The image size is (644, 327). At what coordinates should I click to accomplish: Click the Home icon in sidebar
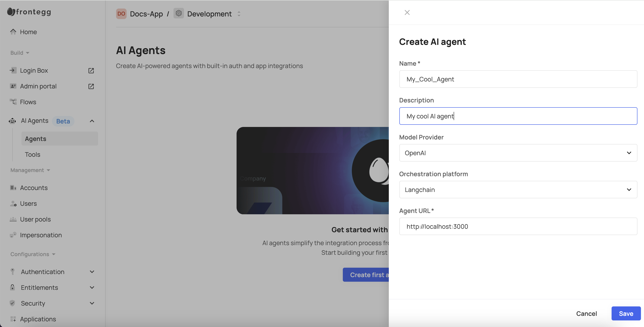pyautogui.click(x=13, y=32)
